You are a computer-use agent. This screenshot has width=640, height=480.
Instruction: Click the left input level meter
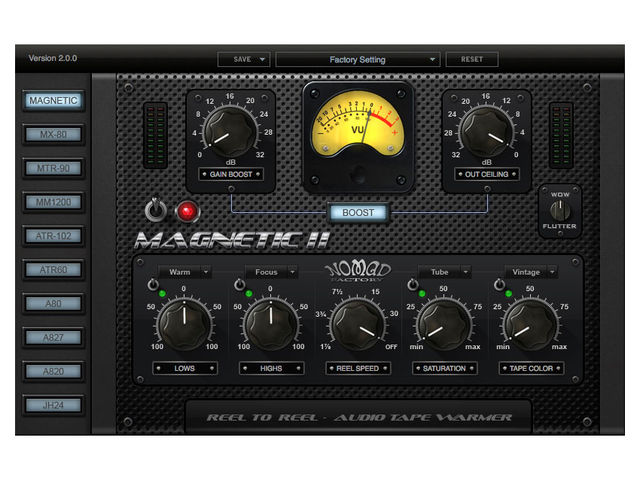click(x=155, y=136)
